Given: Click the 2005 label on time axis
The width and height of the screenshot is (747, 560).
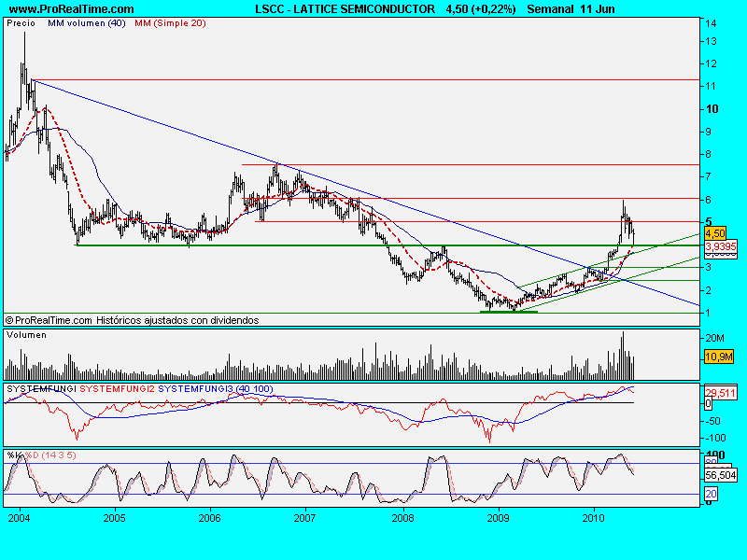Looking at the screenshot, I should (114, 518).
